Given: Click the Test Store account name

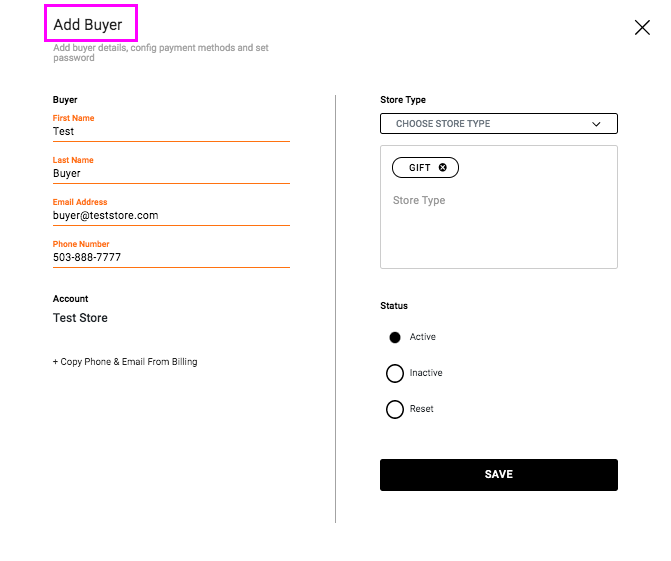Looking at the screenshot, I should click(80, 318).
